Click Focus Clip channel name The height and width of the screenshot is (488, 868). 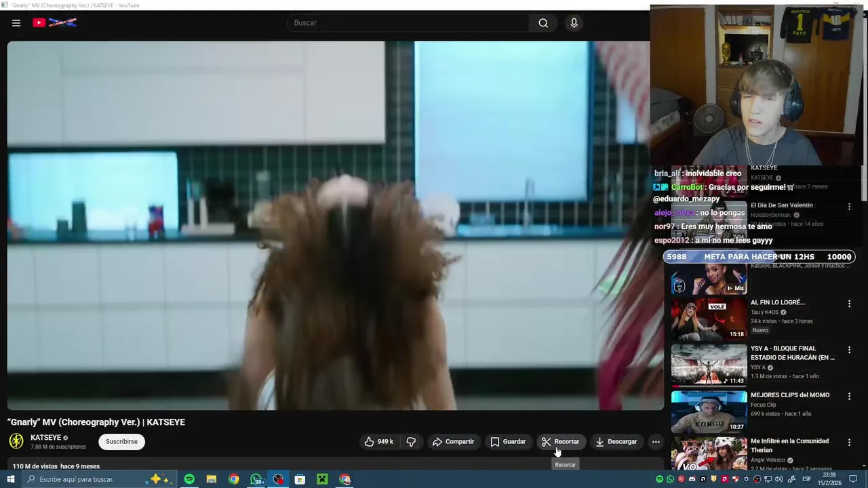763,405
